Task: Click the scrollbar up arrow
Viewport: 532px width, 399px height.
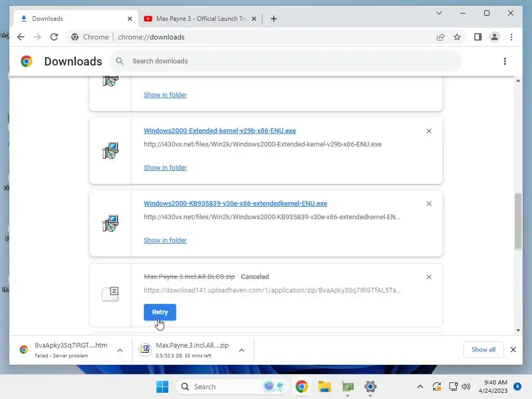Action: point(518,81)
